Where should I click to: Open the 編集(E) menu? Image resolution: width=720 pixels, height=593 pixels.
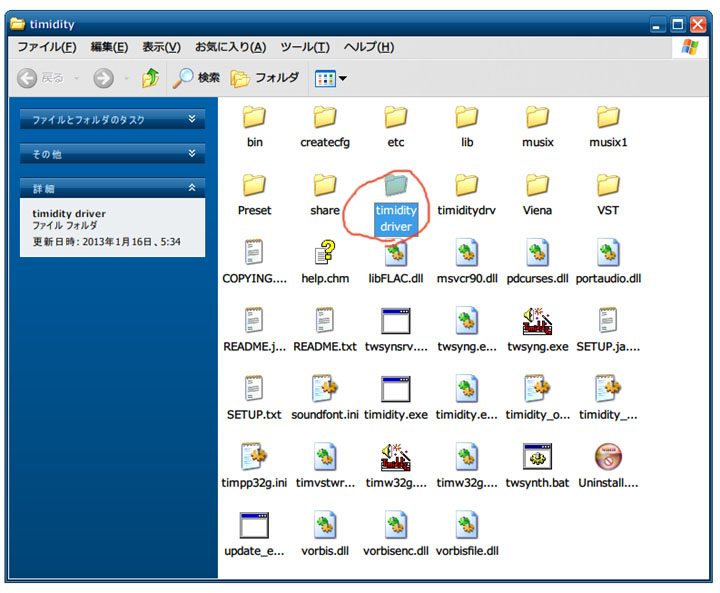[x=109, y=47]
